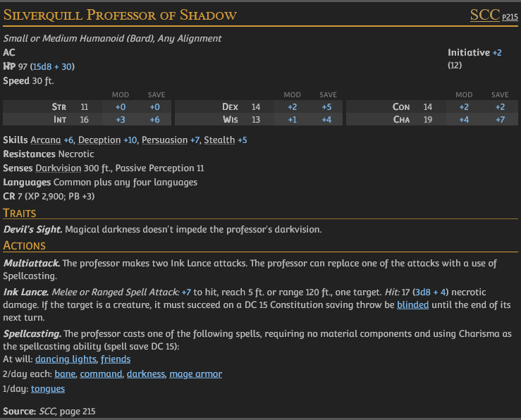
Task: Open the mage armor spell link
Action: coord(195,373)
